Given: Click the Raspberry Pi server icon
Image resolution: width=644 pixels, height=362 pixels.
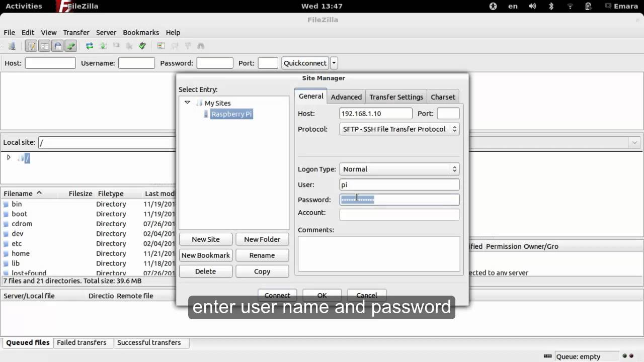Looking at the screenshot, I should (x=206, y=114).
